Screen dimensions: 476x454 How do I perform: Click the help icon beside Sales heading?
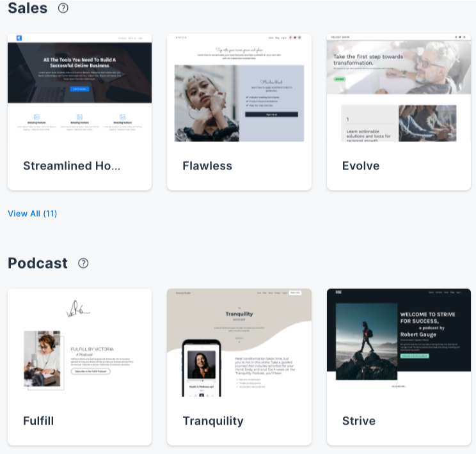(63, 8)
